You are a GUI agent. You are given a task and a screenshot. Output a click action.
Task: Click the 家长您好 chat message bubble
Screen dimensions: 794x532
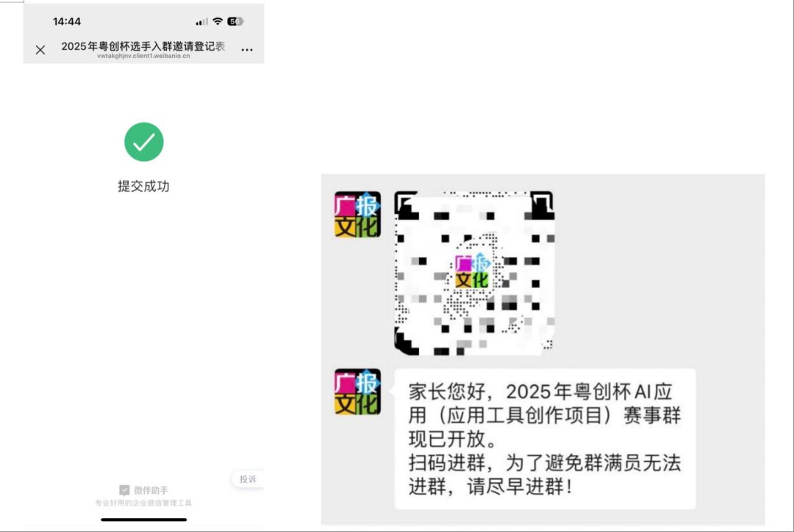[x=545, y=439]
